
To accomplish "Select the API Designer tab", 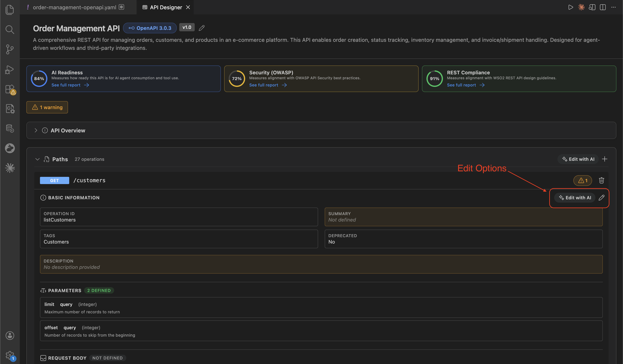I will tap(166, 7).
